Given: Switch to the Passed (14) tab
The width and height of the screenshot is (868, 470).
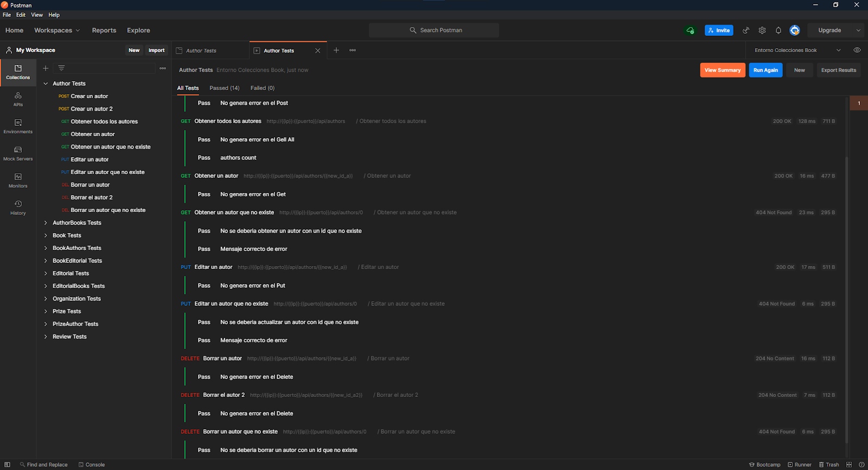Looking at the screenshot, I should 225,88.
